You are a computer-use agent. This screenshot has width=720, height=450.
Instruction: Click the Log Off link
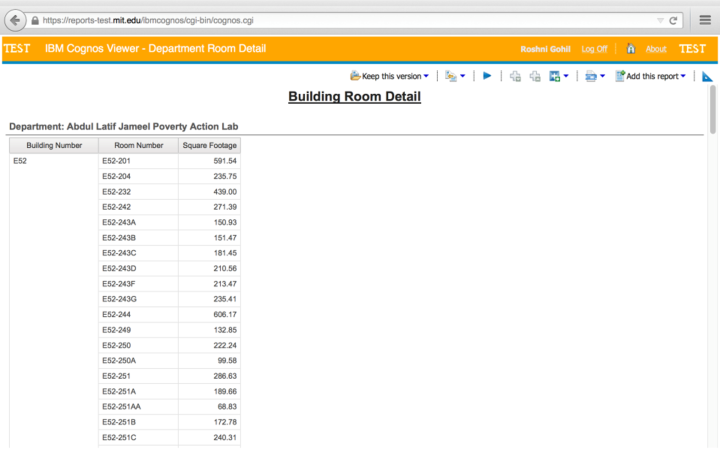594,49
